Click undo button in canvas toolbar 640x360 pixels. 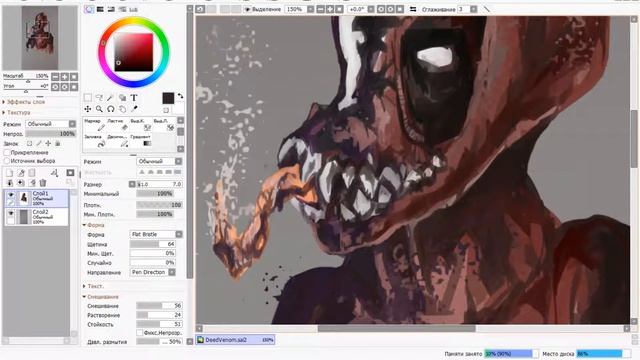tap(200, 9)
